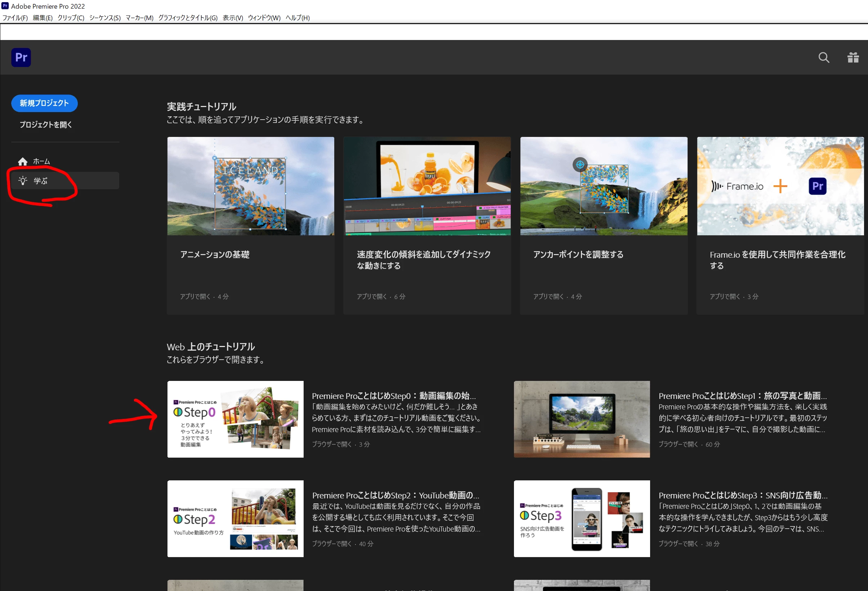Open the ヘルプ(H) menu
This screenshot has height=591, width=868.
[297, 18]
